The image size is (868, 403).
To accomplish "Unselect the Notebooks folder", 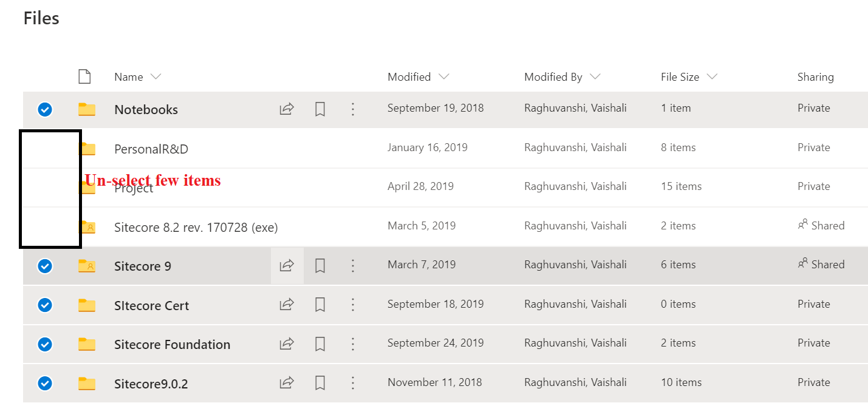I will [x=44, y=109].
